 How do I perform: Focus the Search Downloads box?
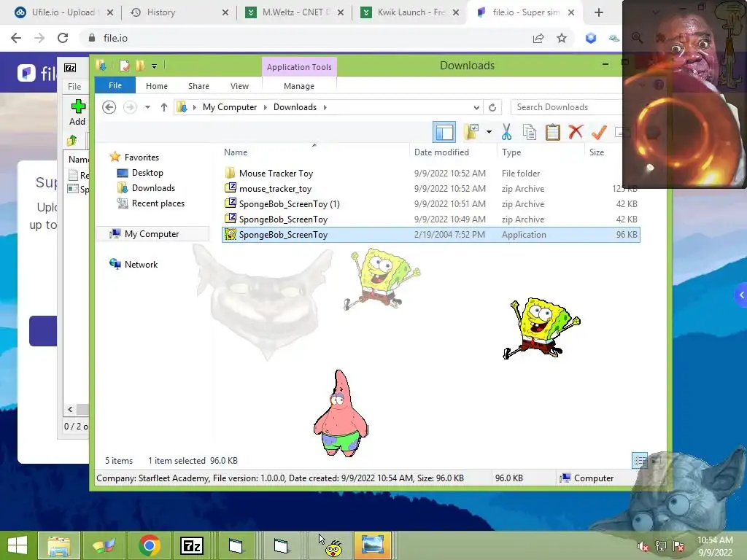click(x=567, y=107)
